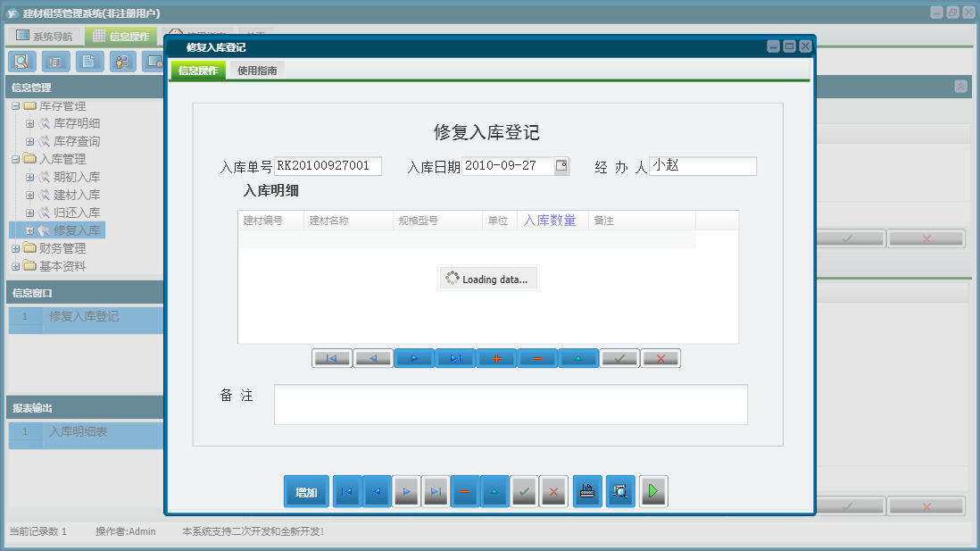Click the green play arrow button

653,491
